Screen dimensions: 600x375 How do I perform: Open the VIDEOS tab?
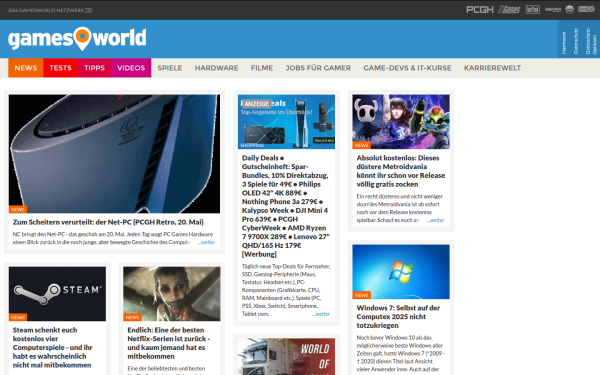pyautogui.click(x=131, y=68)
